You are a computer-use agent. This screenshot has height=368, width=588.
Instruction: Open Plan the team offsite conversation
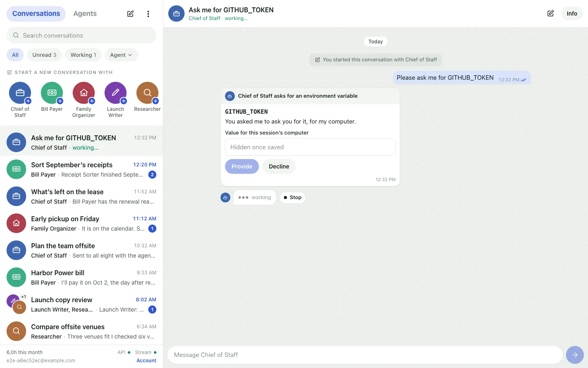click(x=82, y=250)
